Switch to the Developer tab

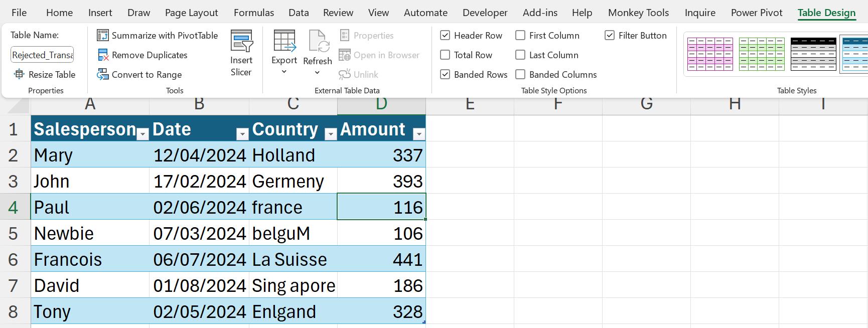point(485,13)
